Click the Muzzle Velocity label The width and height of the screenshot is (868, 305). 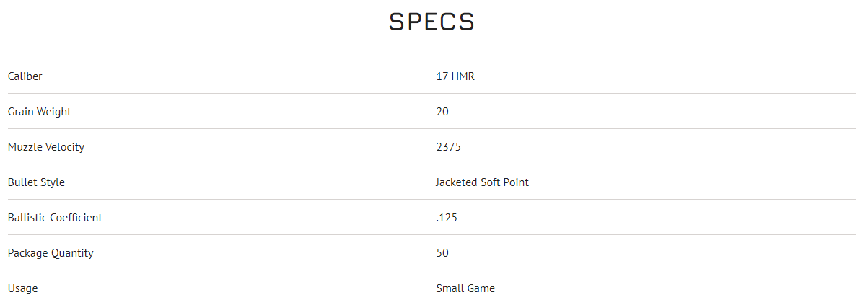tap(46, 146)
